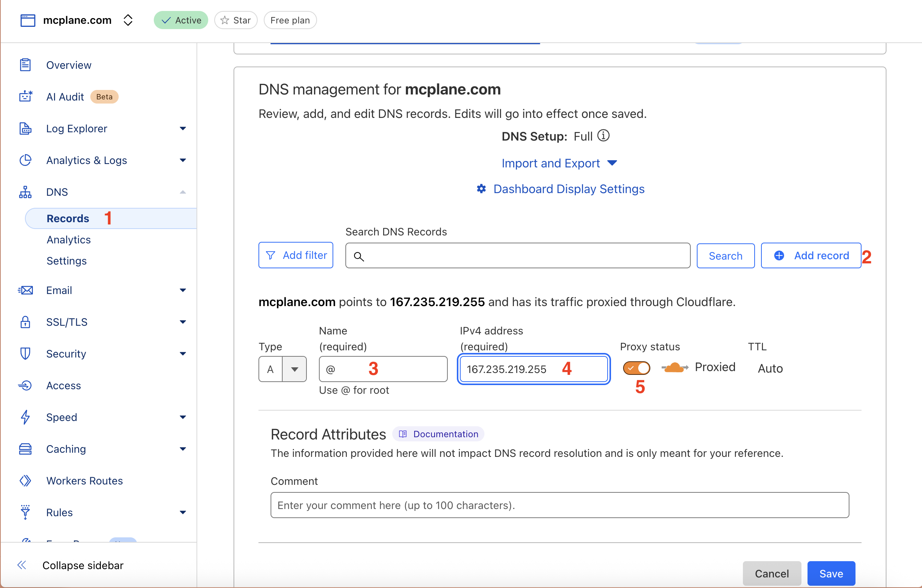Open the Workers Routes section
The width and height of the screenshot is (922, 588).
(85, 481)
